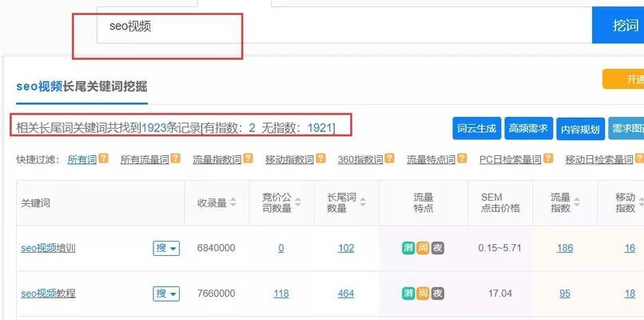This screenshot has width=644, height=320.
Task: Select the 所有词 quick filter
Action: (x=82, y=159)
